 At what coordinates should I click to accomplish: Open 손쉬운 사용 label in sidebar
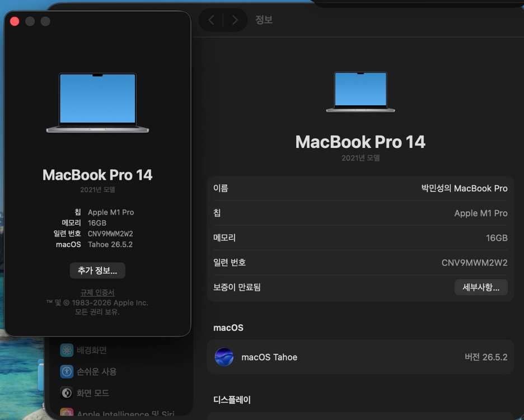tap(97, 371)
